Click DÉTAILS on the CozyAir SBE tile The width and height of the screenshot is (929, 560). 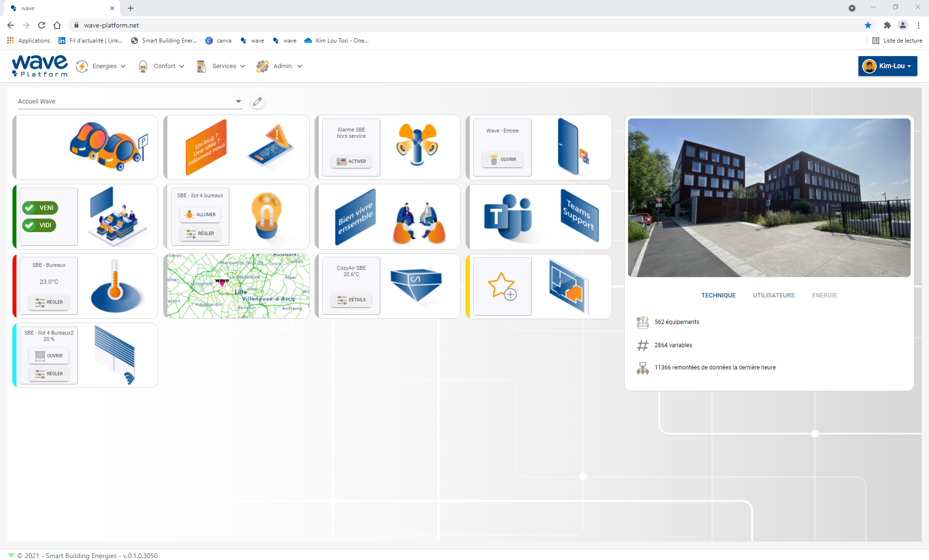pyautogui.click(x=351, y=300)
